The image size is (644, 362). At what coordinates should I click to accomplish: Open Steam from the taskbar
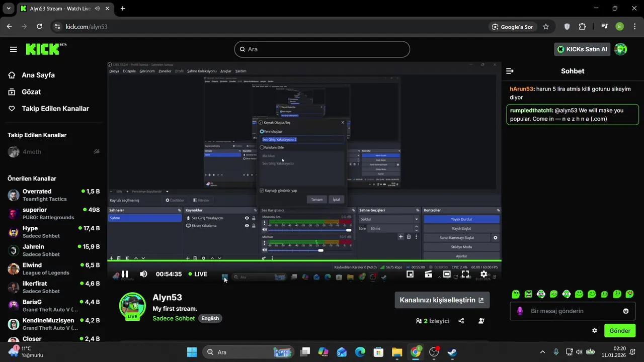click(452, 352)
